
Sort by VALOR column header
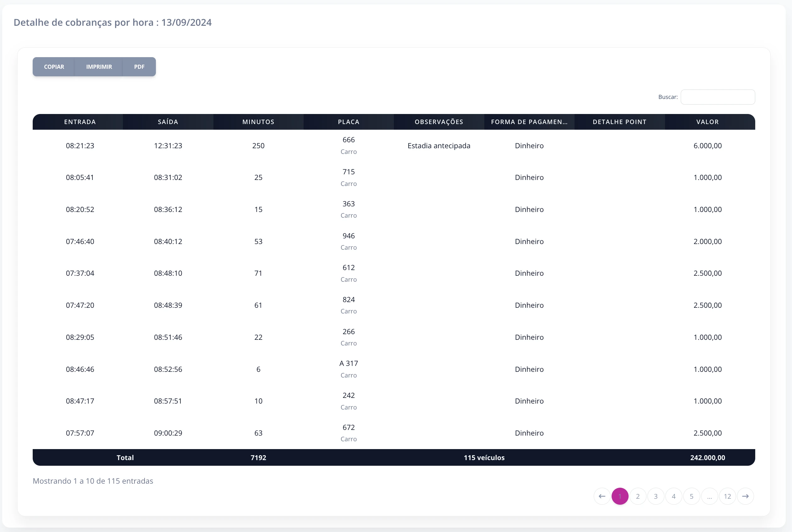[x=707, y=122]
